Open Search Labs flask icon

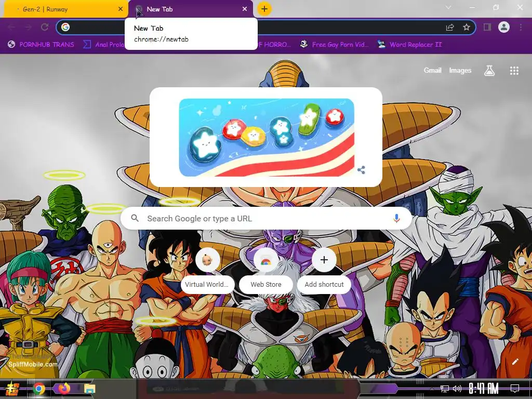click(x=489, y=71)
